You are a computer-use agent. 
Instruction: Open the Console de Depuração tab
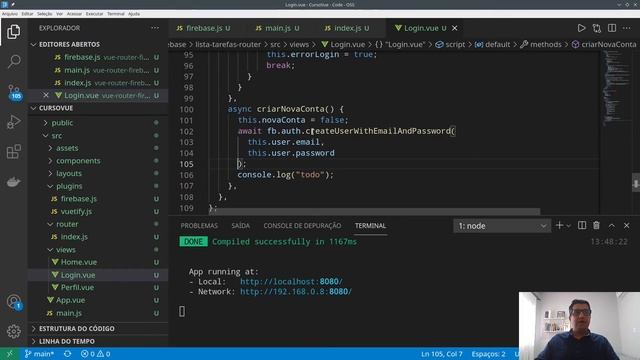[x=302, y=226]
